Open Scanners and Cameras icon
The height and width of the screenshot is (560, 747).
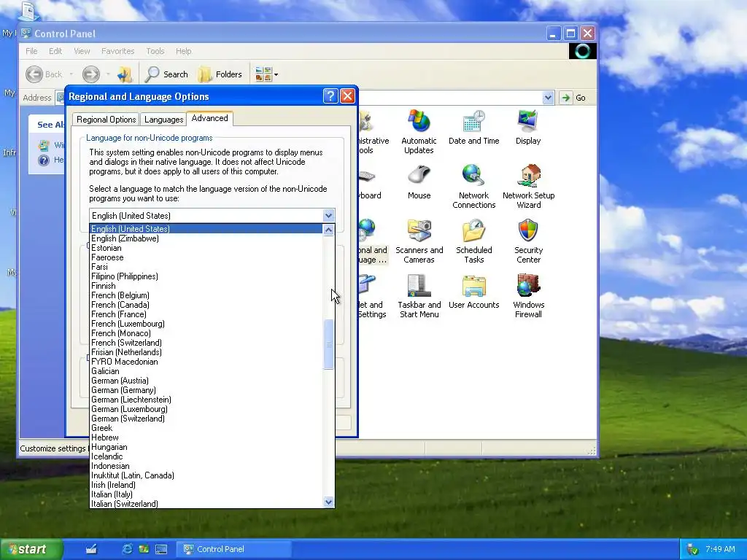[x=419, y=241]
